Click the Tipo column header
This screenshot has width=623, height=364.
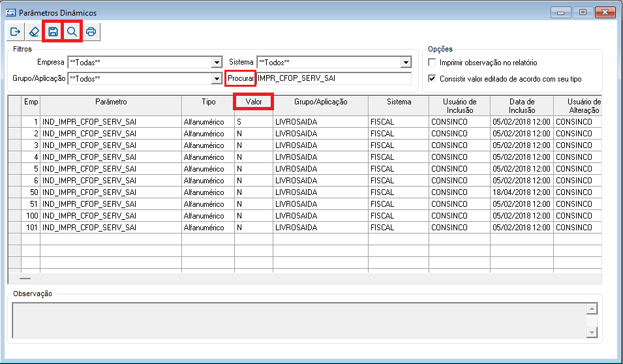[208, 106]
